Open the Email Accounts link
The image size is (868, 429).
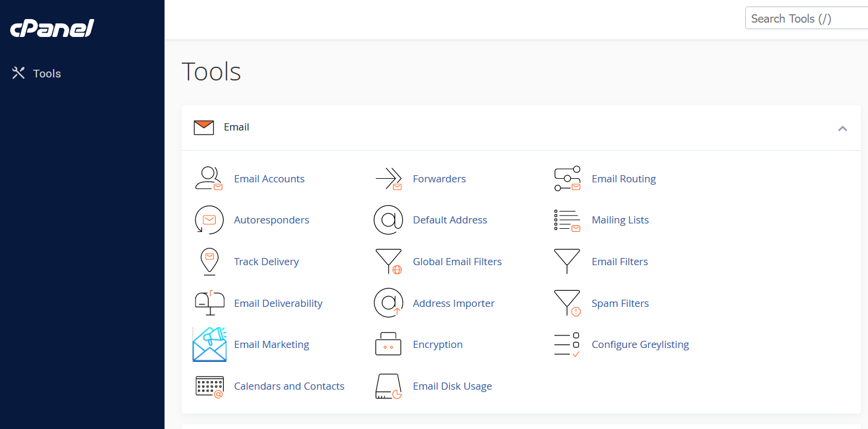[269, 179]
